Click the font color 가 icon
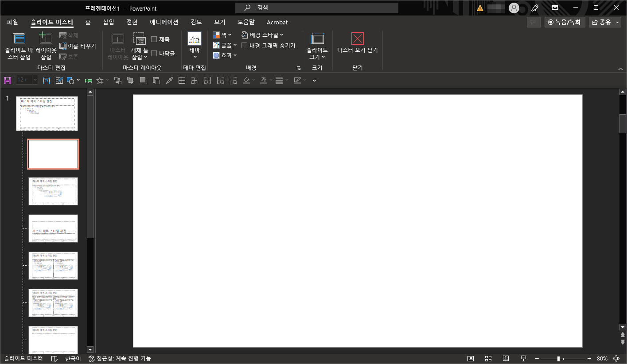Image resolution: width=627 pixels, height=364 pixels. click(x=264, y=80)
